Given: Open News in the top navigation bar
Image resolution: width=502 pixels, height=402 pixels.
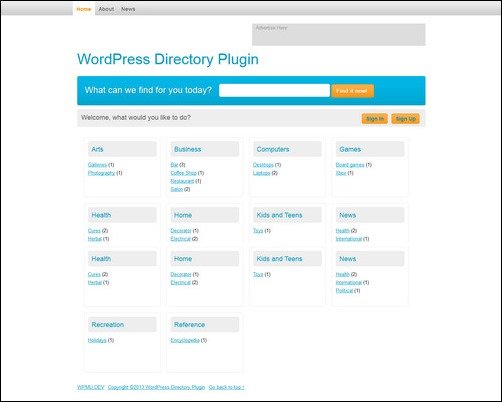Looking at the screenshot, I should 128,9.
